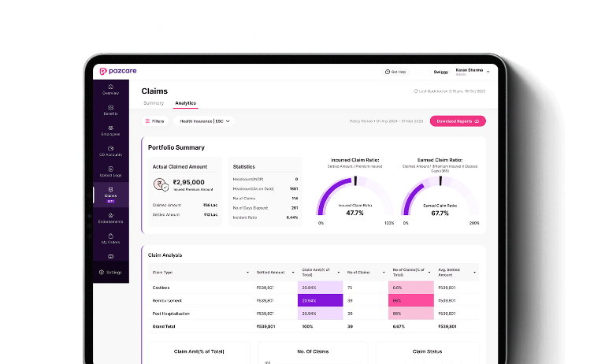Image resolution: width=605 pixels, height=364 pixels.
Task: Click the Grand Total row label
Action: [164, 326]
